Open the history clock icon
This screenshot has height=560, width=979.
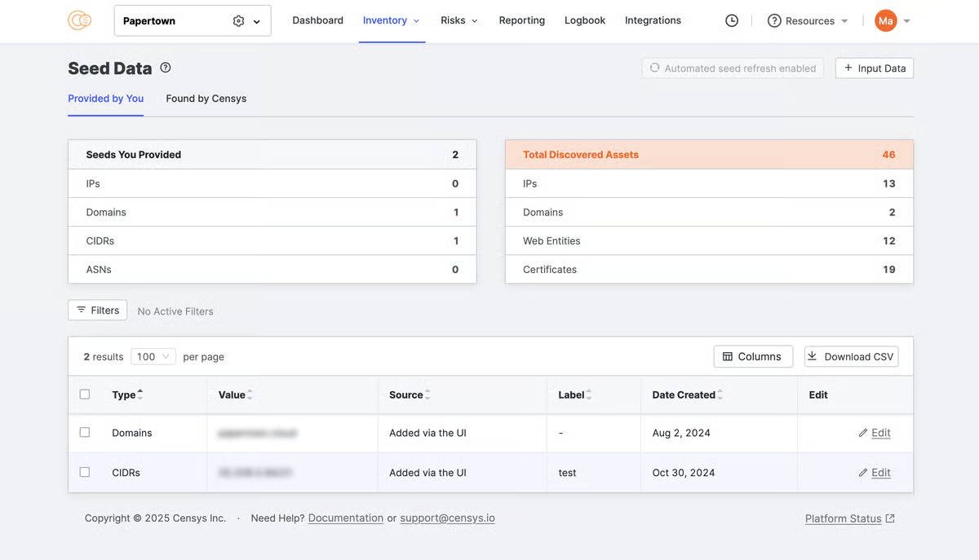[732, 21]
